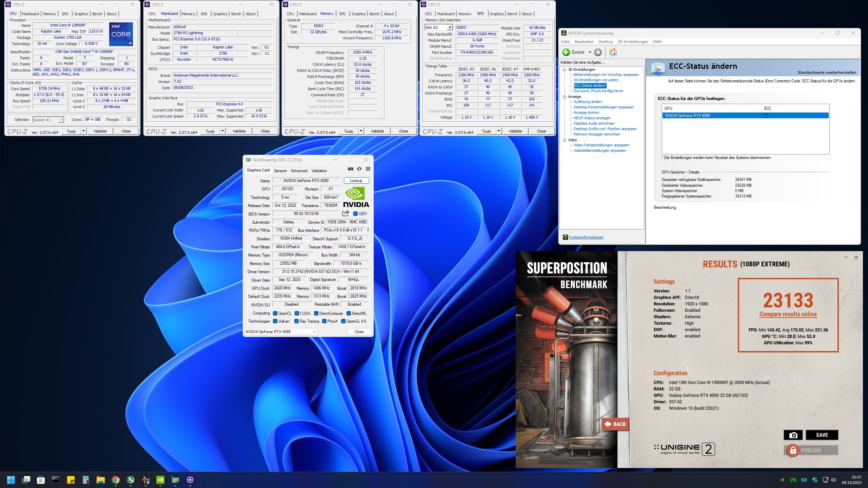Toggle the UEFI checkbox in GPU-Z

click(x=355, y=214)
